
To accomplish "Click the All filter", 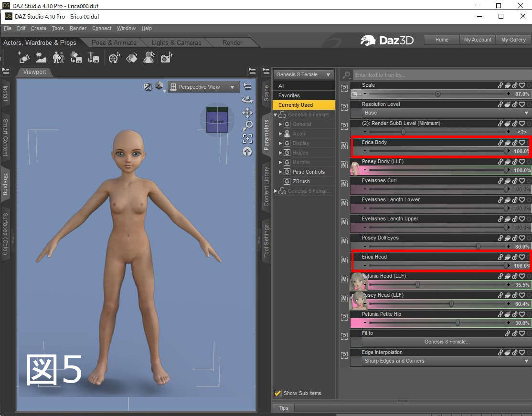I will [x=304, y=86].
